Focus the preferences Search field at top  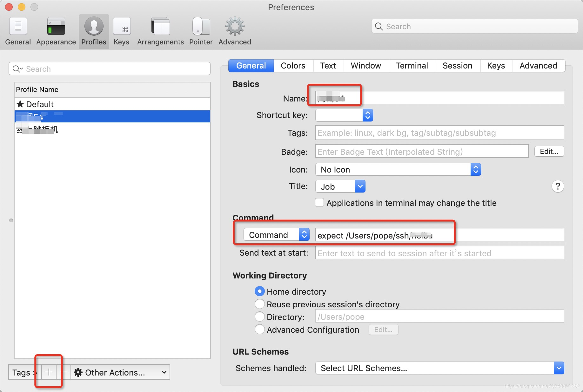474,26
